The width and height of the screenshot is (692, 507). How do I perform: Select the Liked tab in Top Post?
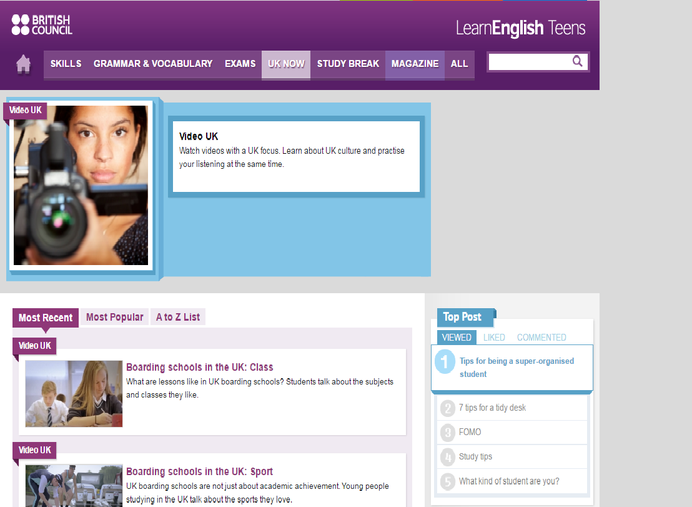(494, 338)
